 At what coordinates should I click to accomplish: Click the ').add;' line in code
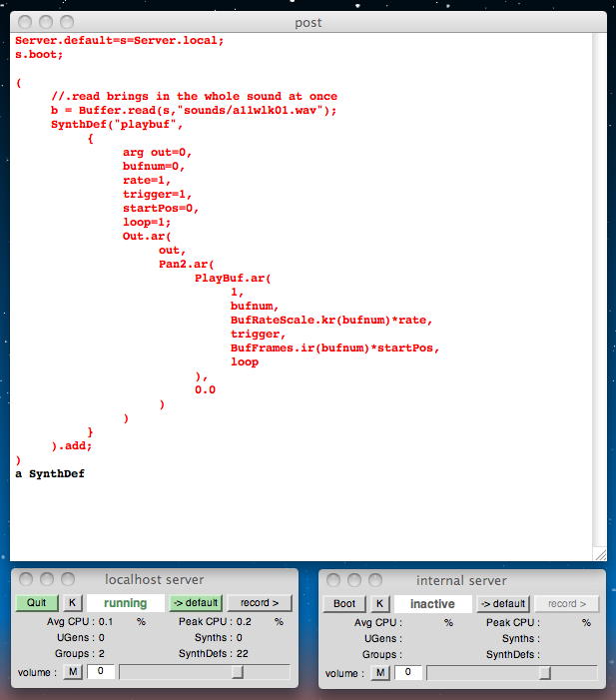pos(72,445)
